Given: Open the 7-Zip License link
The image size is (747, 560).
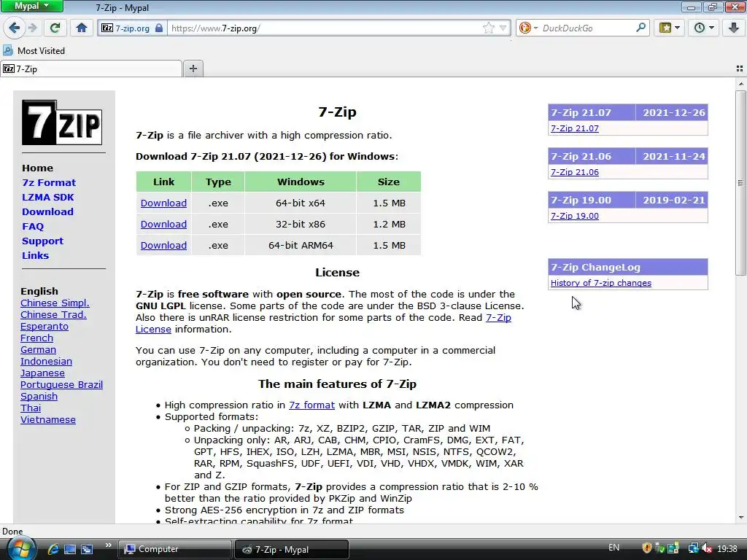Looking at the screenshot, I should coord(498,318).
